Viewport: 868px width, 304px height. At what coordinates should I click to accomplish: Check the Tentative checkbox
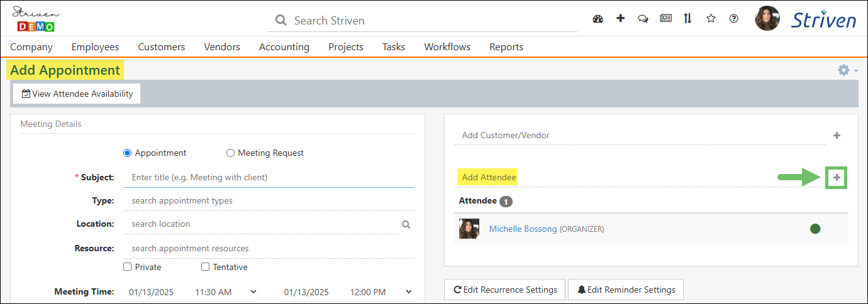pos(206,267)
